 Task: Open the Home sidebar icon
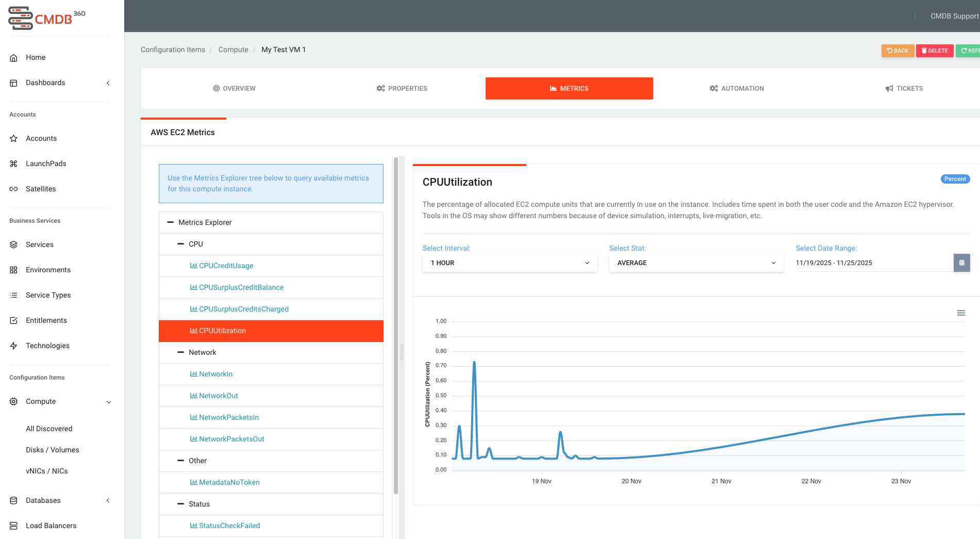14,58
